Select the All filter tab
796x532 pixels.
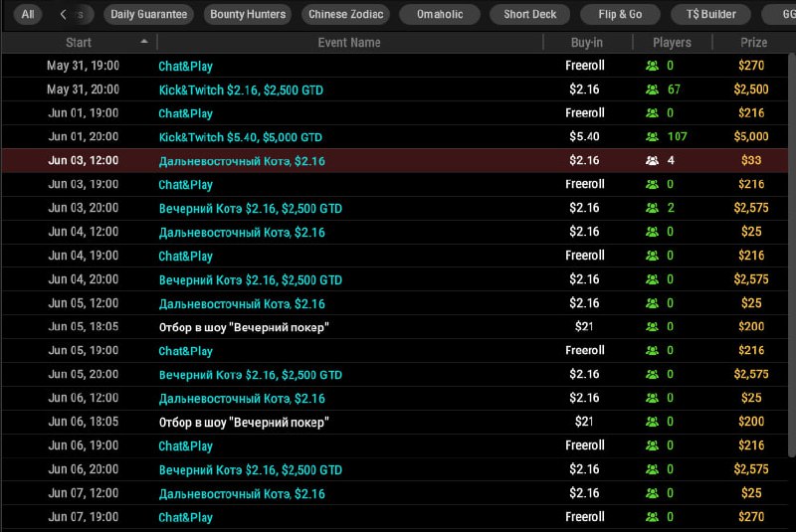tap(28, 14)
